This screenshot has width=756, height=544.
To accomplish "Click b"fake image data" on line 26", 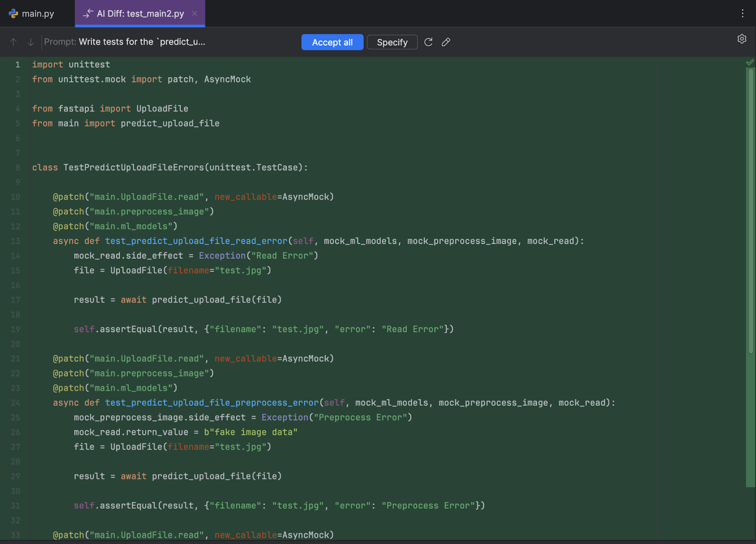I will pyautogui.click(x=250, y=432).
